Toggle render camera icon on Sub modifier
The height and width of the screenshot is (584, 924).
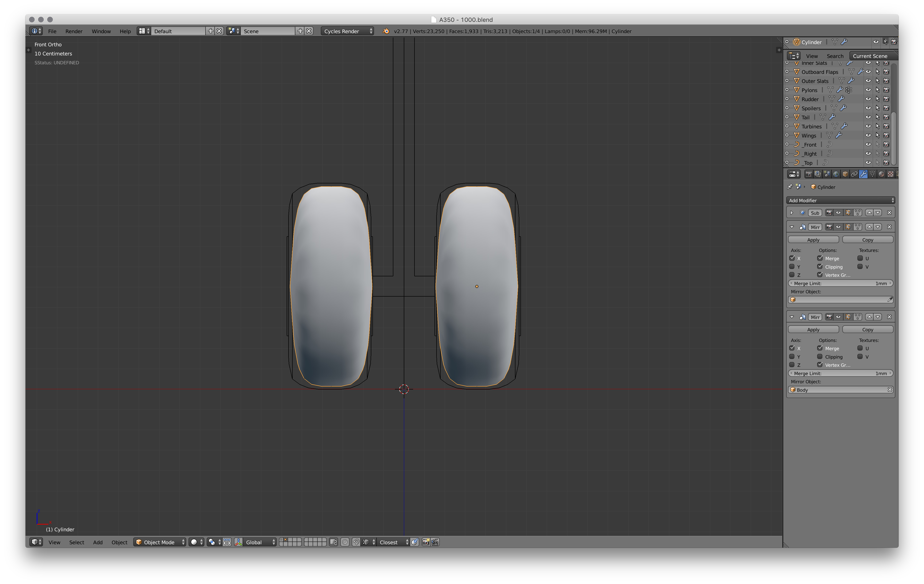tap(829, 212)
